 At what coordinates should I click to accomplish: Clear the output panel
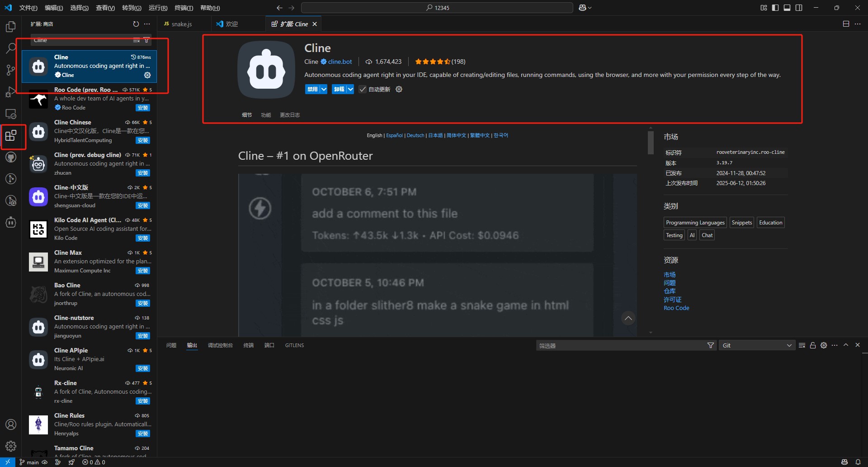pos(802,345)
